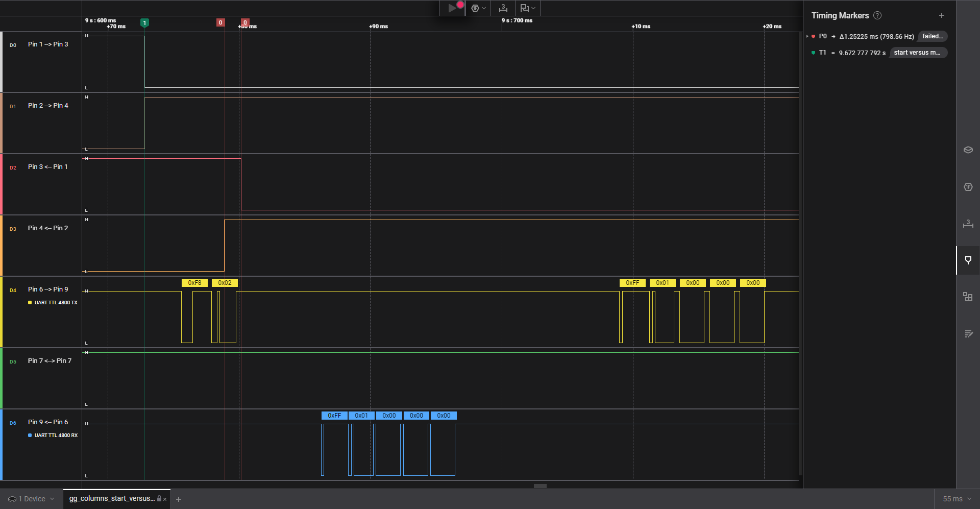Select the Timing Markers sidebar icon
This screenshot has width=980, height=509.
pyautogui.click(x=968, y=260)
